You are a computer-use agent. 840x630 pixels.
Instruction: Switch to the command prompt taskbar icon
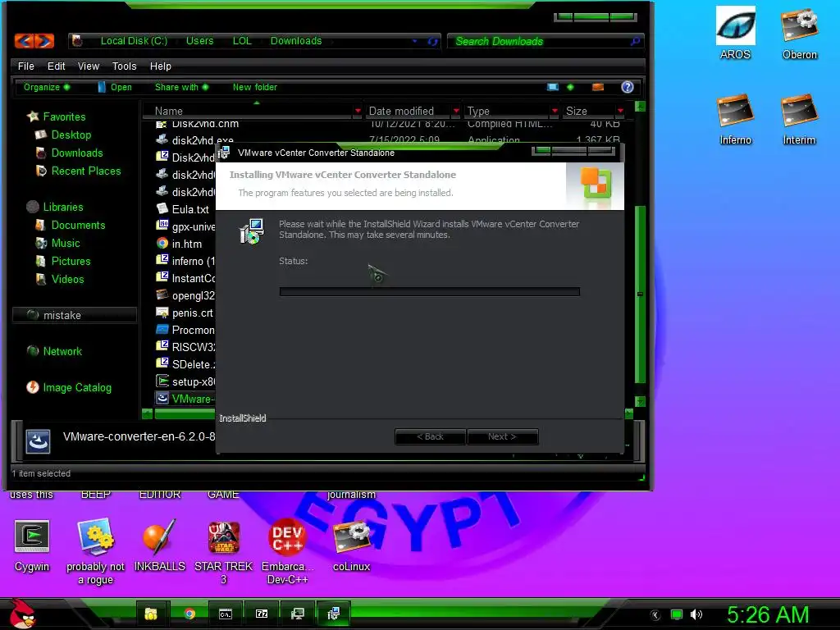[226, 614]
